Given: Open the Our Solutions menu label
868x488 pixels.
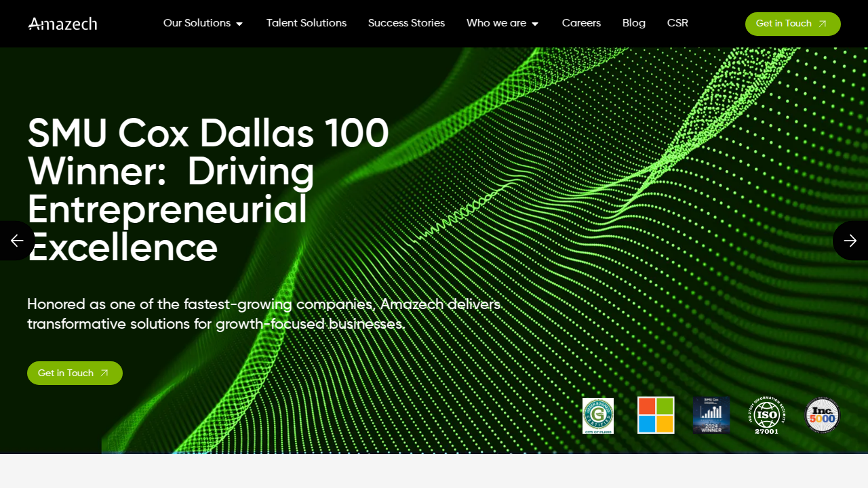Looking at the screenshot, I should click(x=197, y=23).
